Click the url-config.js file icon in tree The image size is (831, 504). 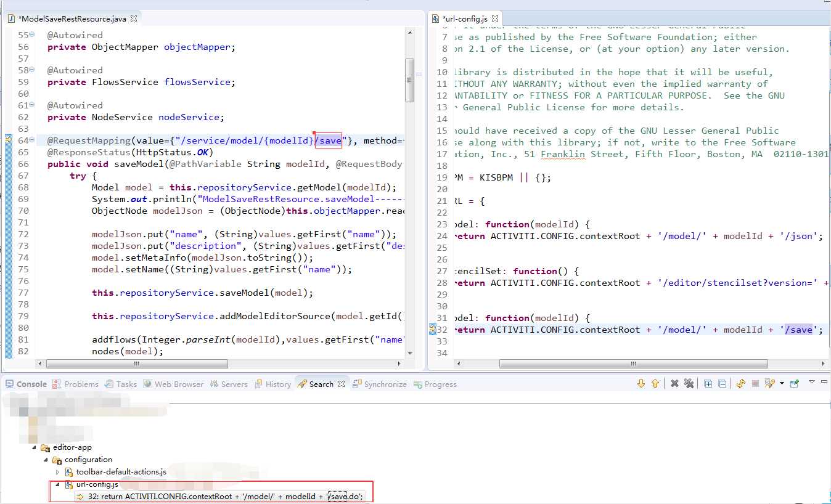tap(70, 484)
